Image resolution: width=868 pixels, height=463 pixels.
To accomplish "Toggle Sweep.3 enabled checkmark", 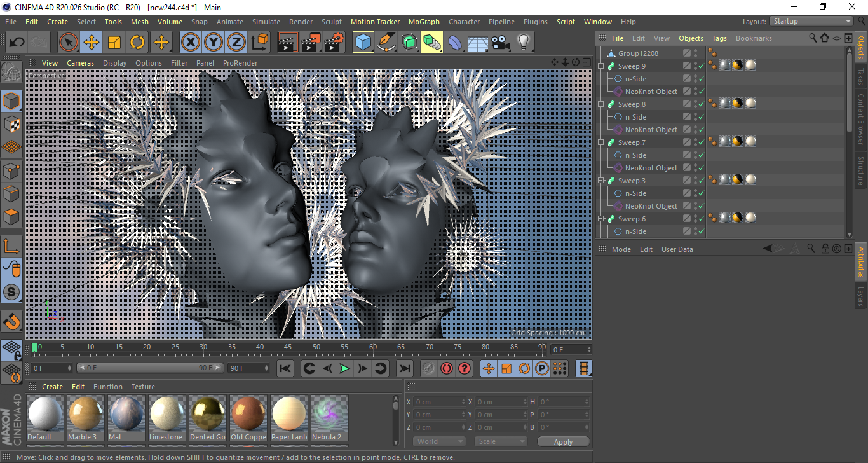I will 701,181.
